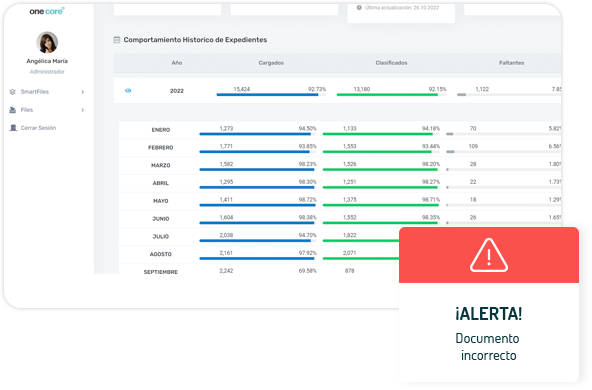Click the Cargados column header
This screenshot has width=592, height=390.
pos(271,63)
